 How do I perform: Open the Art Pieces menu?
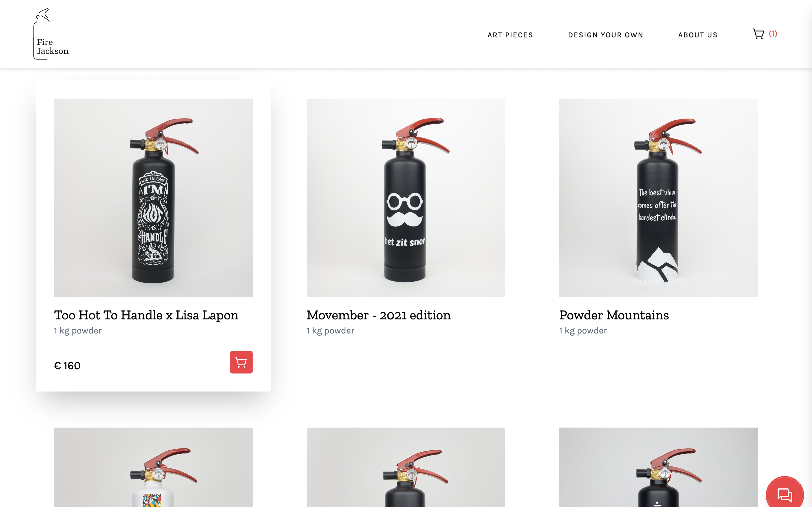click(510, 35)
